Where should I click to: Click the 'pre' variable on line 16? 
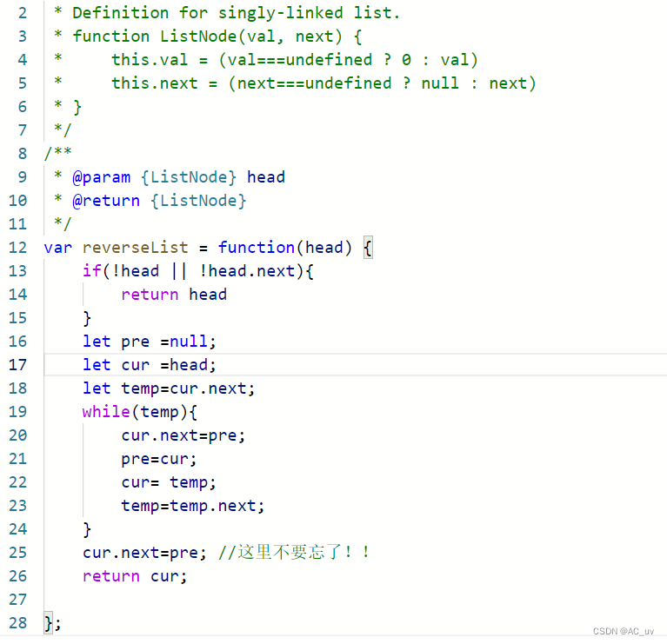(136, 342)
